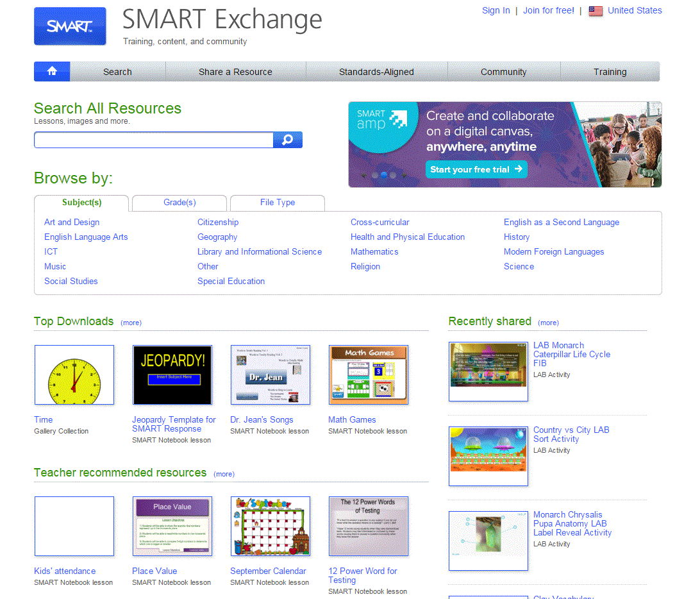Browse English Language Arts subject

pos(86,237)
